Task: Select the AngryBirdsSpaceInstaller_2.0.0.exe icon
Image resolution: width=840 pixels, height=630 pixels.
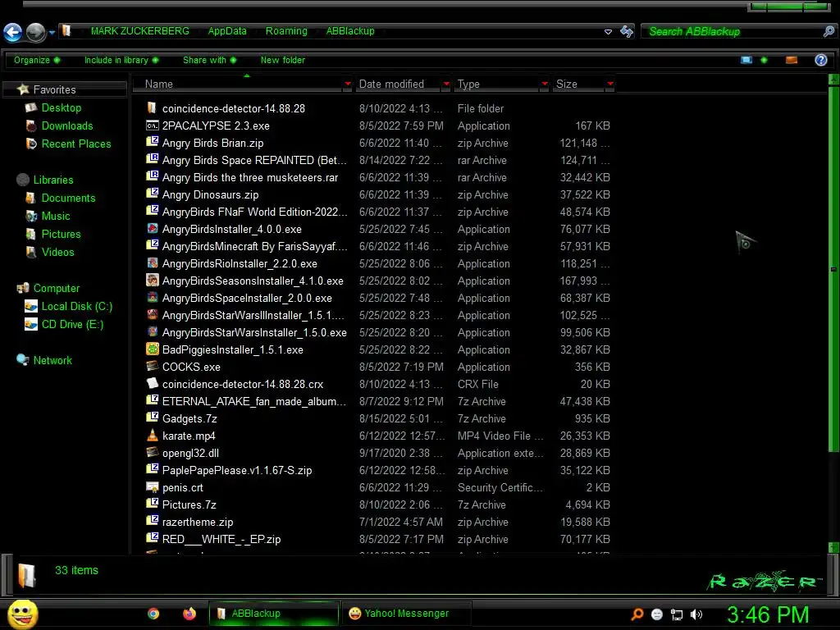Action: (152, 297)
